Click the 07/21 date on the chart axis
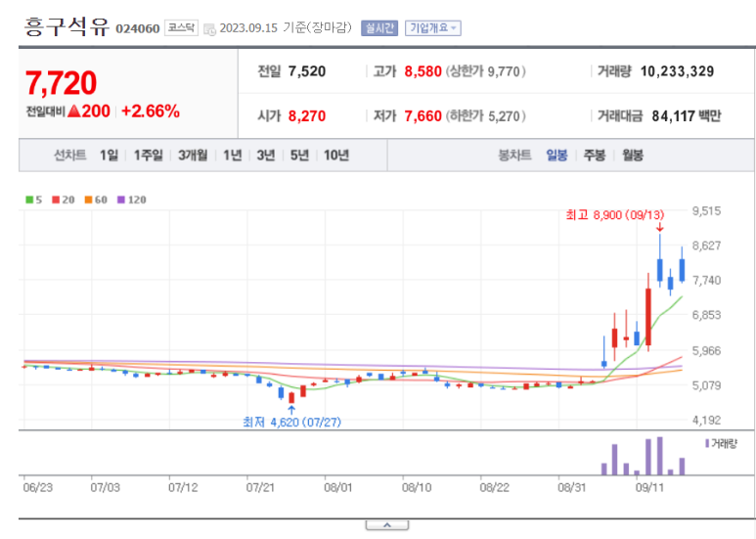Image resolution: width=756 pixels, height=539 pixels. coord(260,487)
